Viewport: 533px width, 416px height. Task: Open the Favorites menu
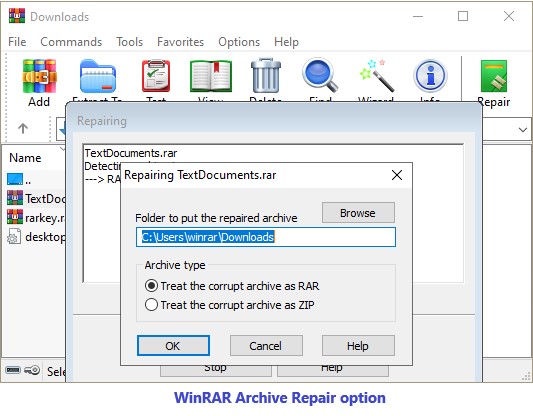(180, 42)
